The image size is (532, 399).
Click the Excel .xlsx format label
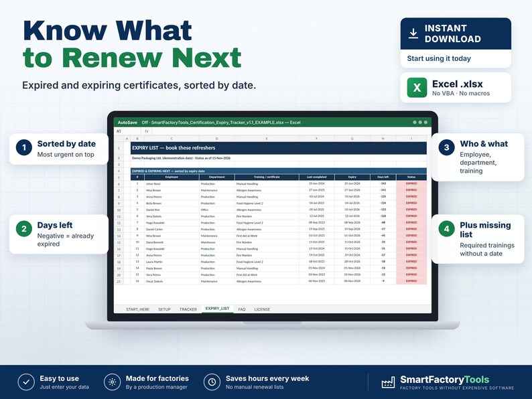(458, 84)
